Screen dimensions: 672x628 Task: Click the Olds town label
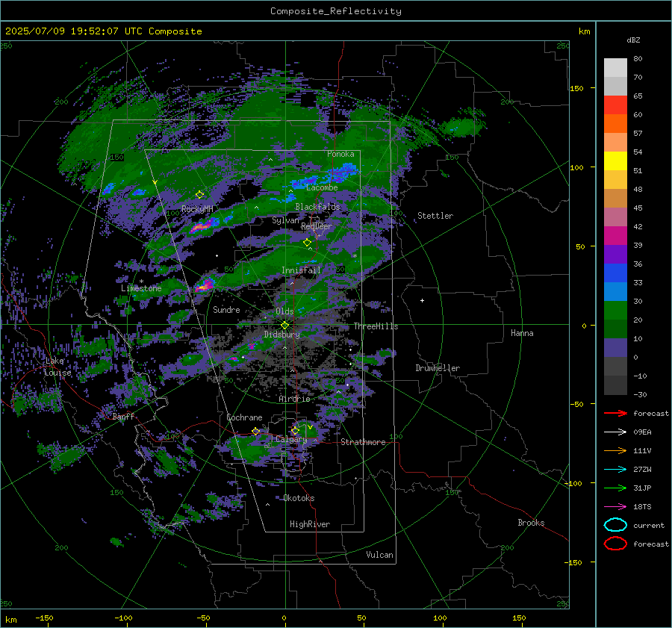pyautogui.click(x=284, y=311)
